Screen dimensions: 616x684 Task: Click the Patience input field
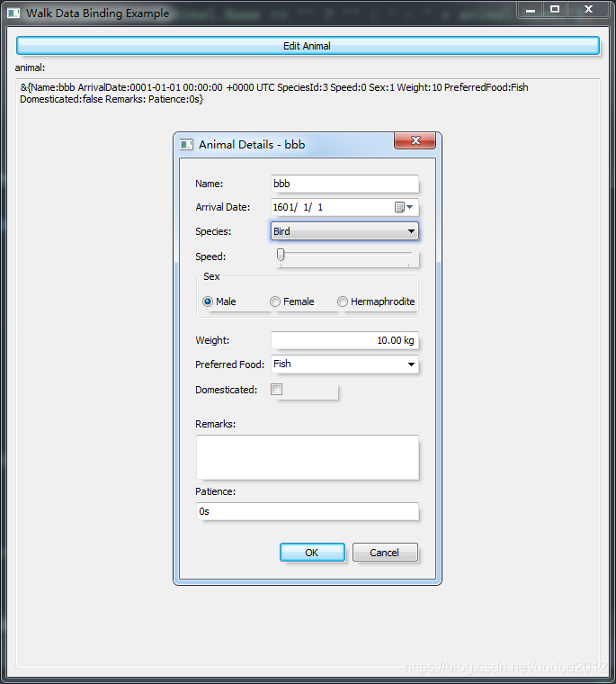(308, 511)
